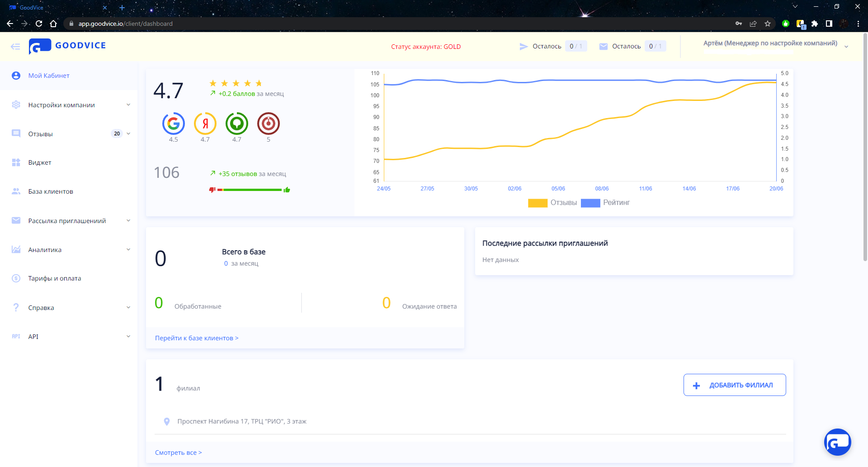Click the Yandex rating circle icon
This screenshot has height=467, width=868.
pos(205,124)
